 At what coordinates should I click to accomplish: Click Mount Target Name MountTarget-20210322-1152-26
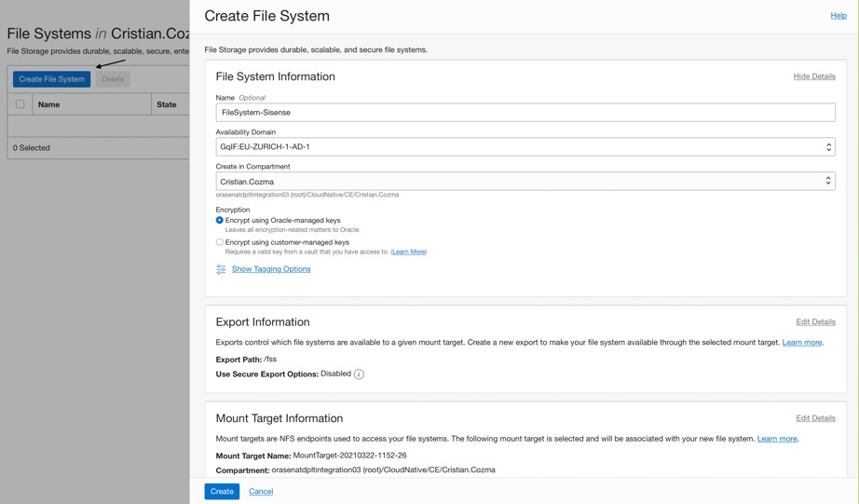tap(349, 456)
